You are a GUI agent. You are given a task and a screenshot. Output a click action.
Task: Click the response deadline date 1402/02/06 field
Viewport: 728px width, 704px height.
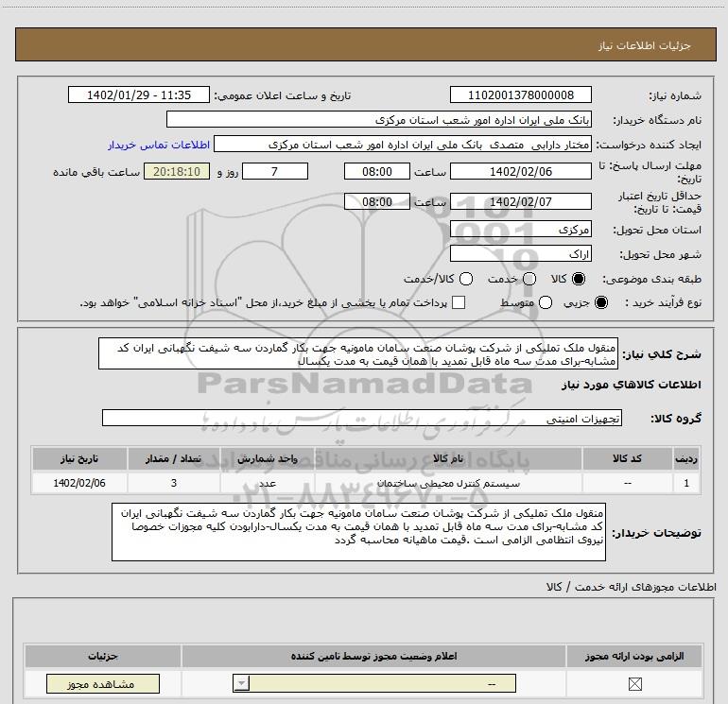tap(520, 171)
